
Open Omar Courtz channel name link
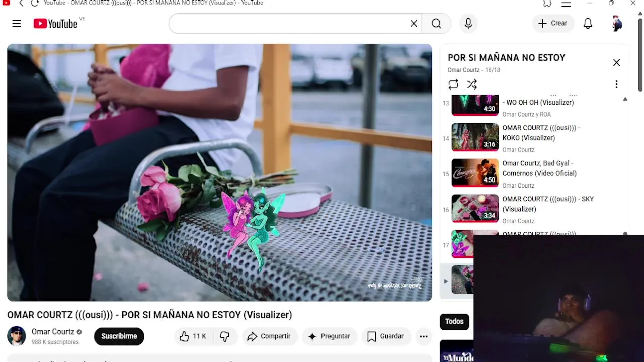(53, 332)
